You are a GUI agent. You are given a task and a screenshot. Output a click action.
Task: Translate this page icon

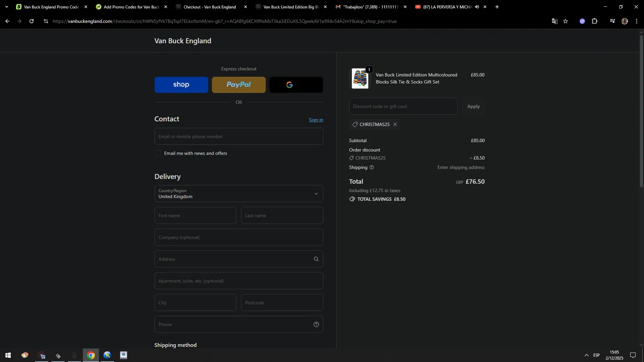pos(555,21)
